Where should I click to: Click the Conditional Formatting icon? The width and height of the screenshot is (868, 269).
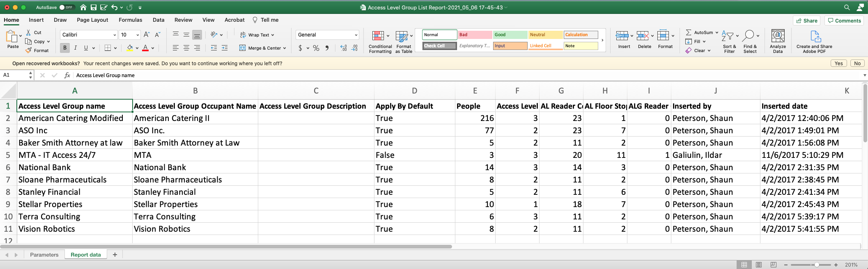pyautogui.click(x=378, y=36)
